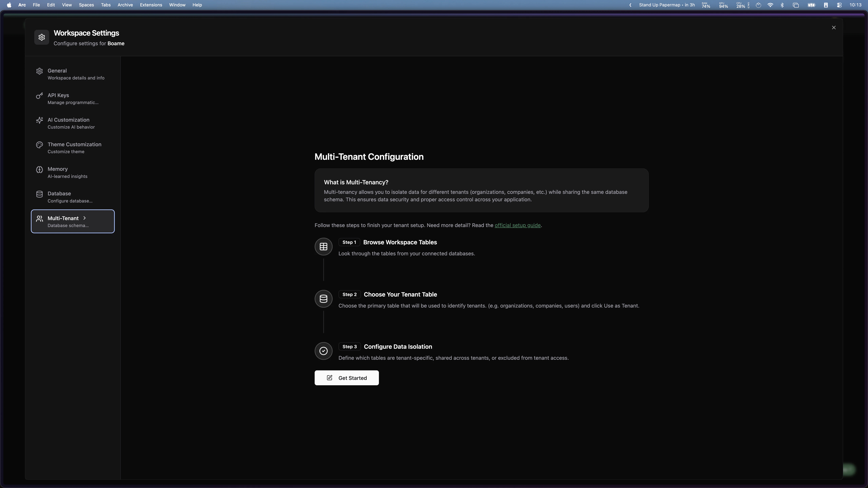Click the Memory brain icon
The image size is (868, 488).
tap(40, 169)
